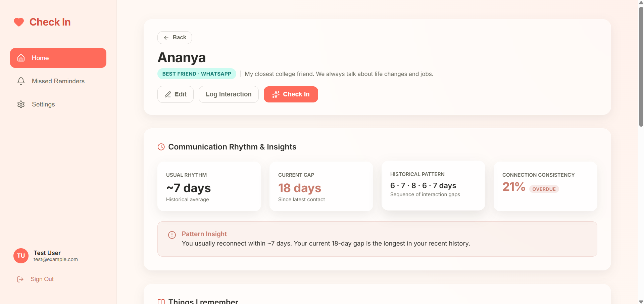The image size is (644, 304).
Task: Click the clock icon beside Communication Rhythm
Action: pyautogui.click(x=161, y=147)
